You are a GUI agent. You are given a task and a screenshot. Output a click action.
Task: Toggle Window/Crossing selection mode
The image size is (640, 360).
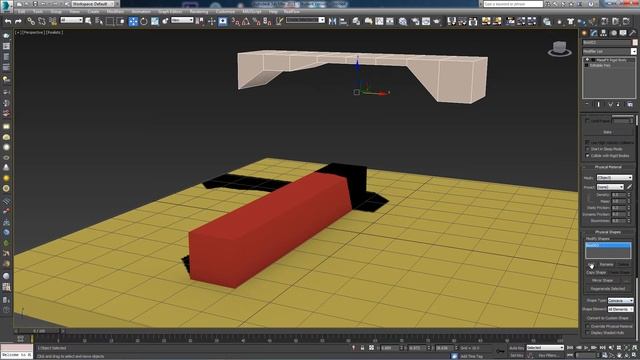tap(121, 21)
